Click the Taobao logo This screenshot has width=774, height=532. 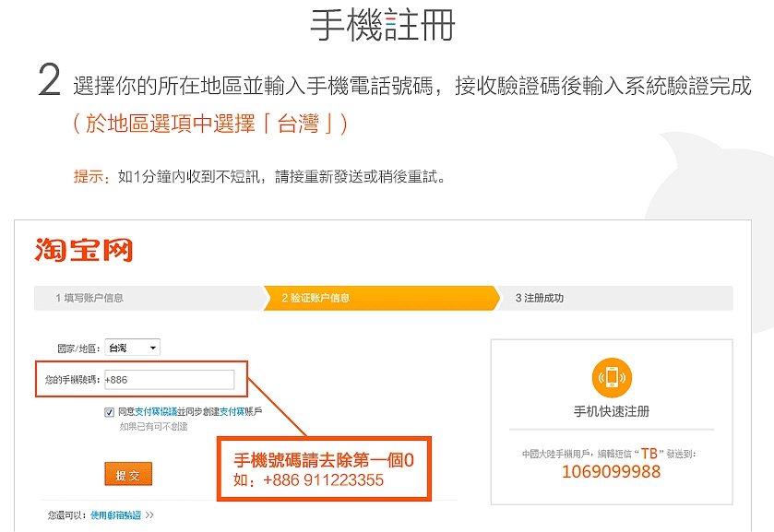[x=84, y=249]
